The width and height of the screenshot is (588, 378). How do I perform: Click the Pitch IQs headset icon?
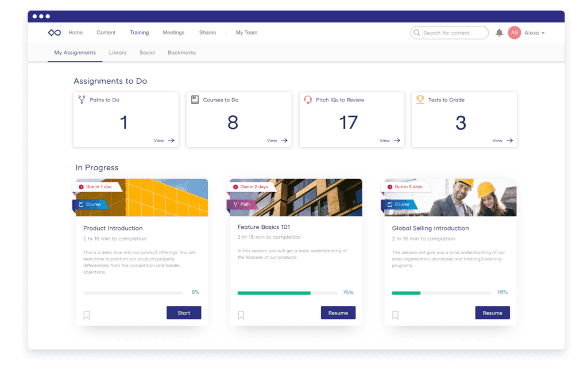click(308, 100)
